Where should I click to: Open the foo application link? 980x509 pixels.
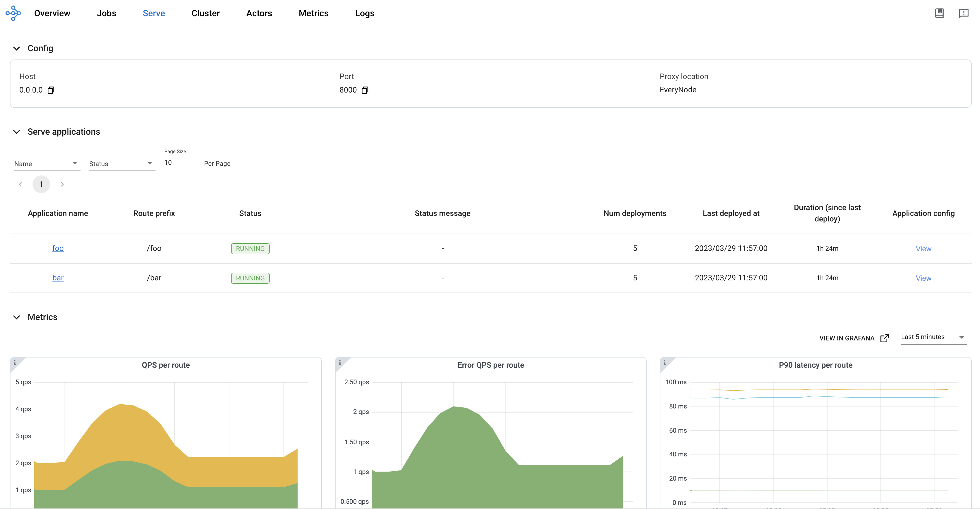pyautogui.click(x=58, y=248)
